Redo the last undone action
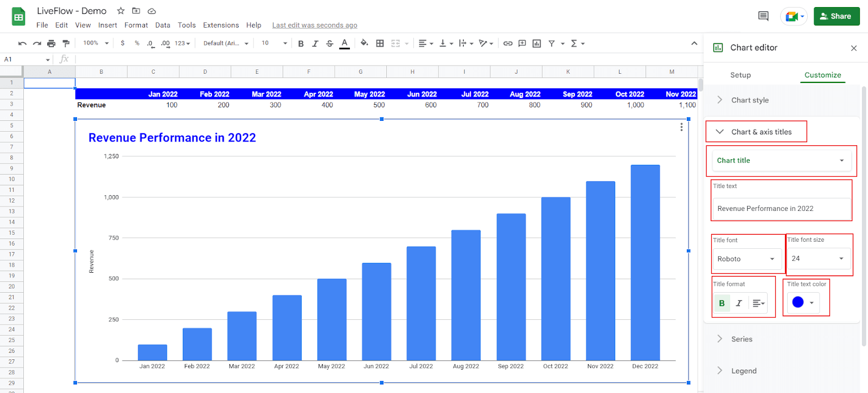The height and width of the screenshot is (393, 868). click(x=37, y=43)
